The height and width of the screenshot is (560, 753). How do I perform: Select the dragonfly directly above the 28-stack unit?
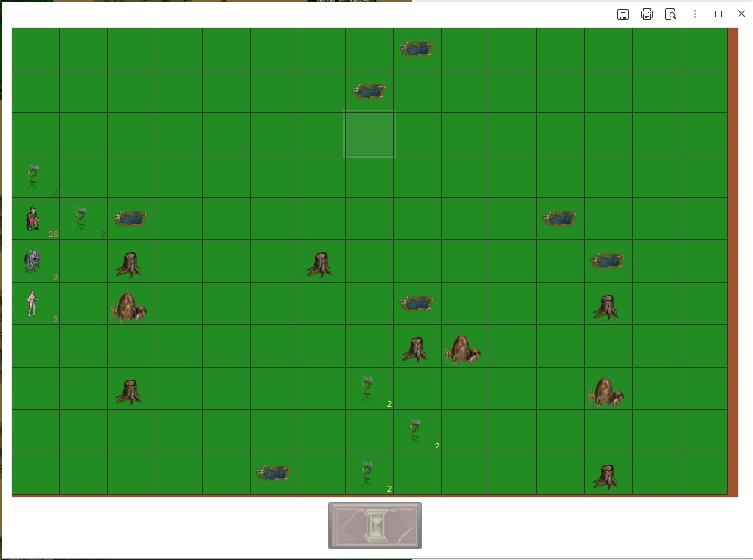coord(33,176)
